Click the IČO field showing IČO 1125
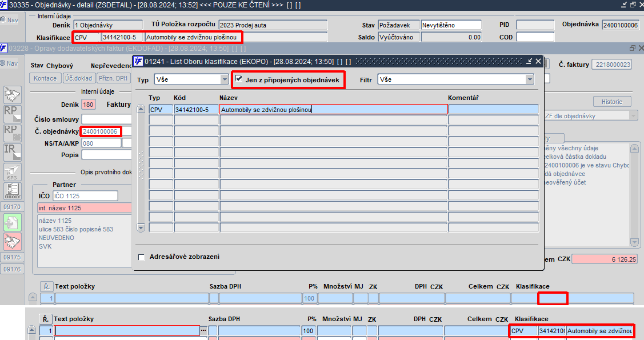Viewport: 644px width, 340px height. 85,196
